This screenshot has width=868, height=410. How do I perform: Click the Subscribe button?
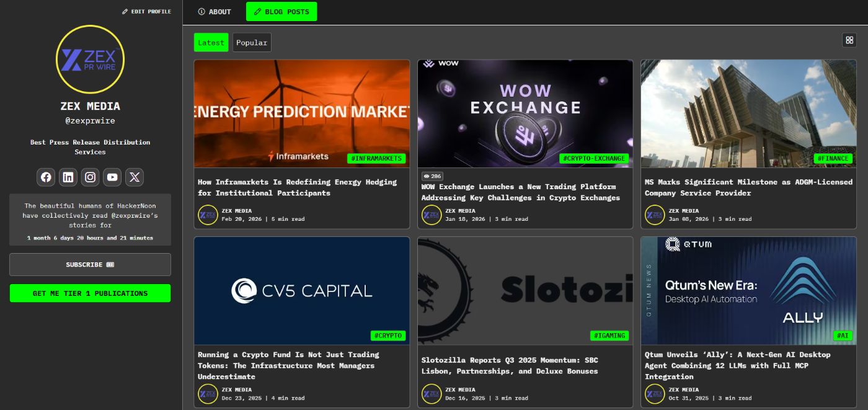(x=90, y=265)
